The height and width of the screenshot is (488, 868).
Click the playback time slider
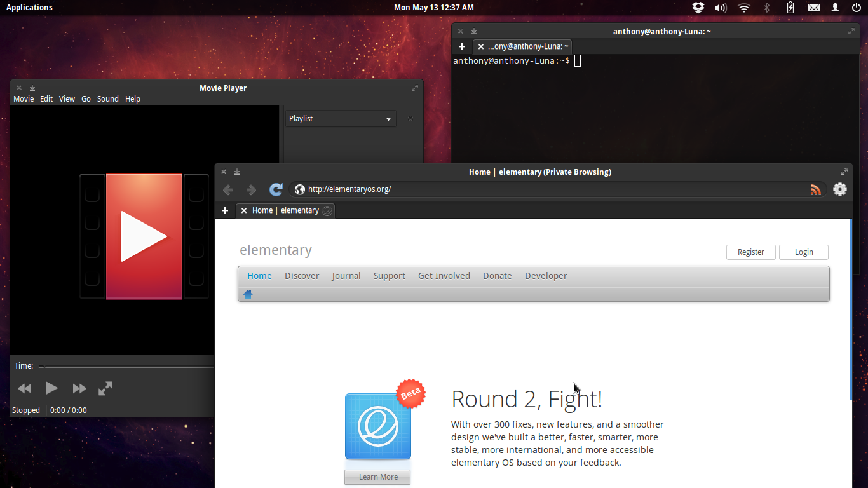[x=127, y=365]
